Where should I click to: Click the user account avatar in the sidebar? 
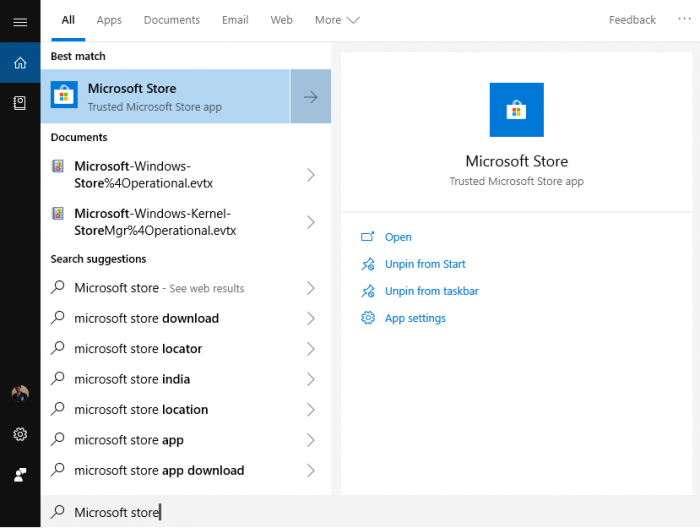click(20, 394)
